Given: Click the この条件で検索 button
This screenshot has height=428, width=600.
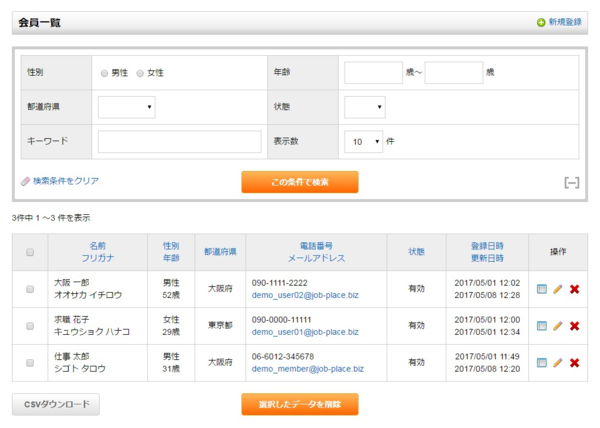Looking at the screenshot, I should [x=300, y=182].
